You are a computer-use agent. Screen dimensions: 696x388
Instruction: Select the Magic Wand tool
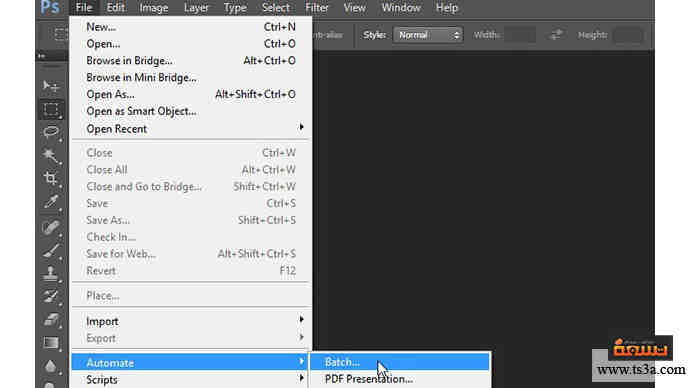pos(51,156)
